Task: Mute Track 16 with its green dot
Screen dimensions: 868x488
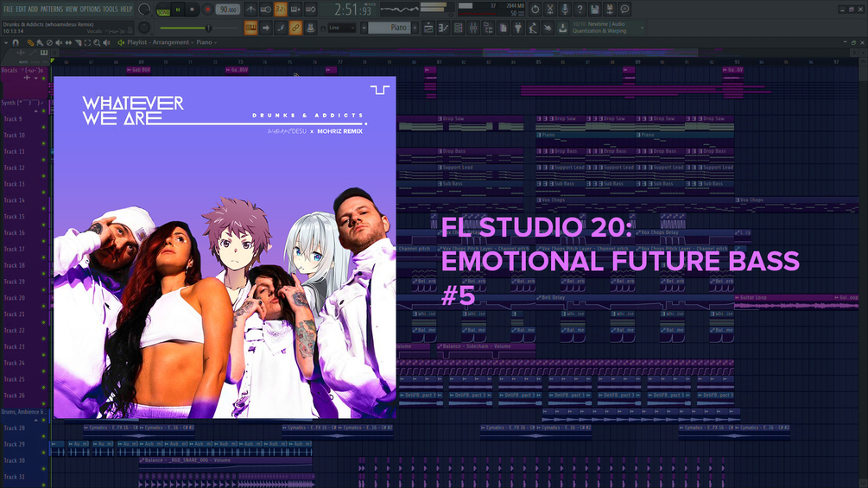Action: point(44,241)
